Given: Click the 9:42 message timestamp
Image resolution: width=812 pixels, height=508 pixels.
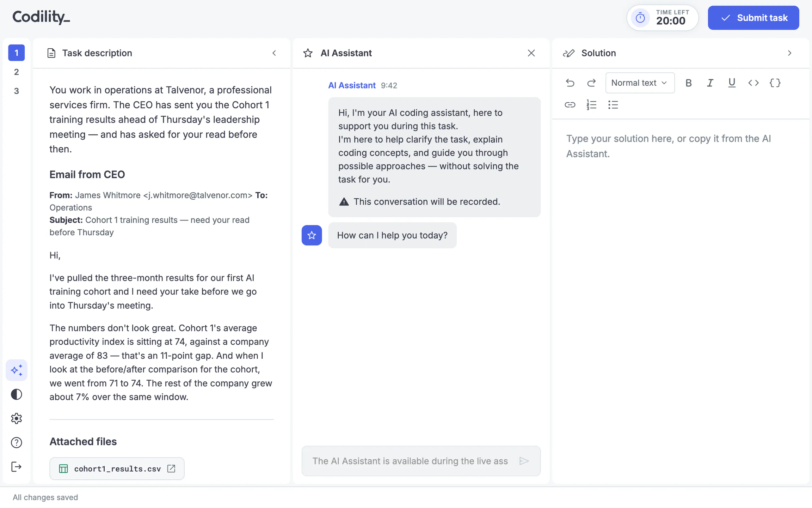Looking at the screenshot, I should coord(389,85).
